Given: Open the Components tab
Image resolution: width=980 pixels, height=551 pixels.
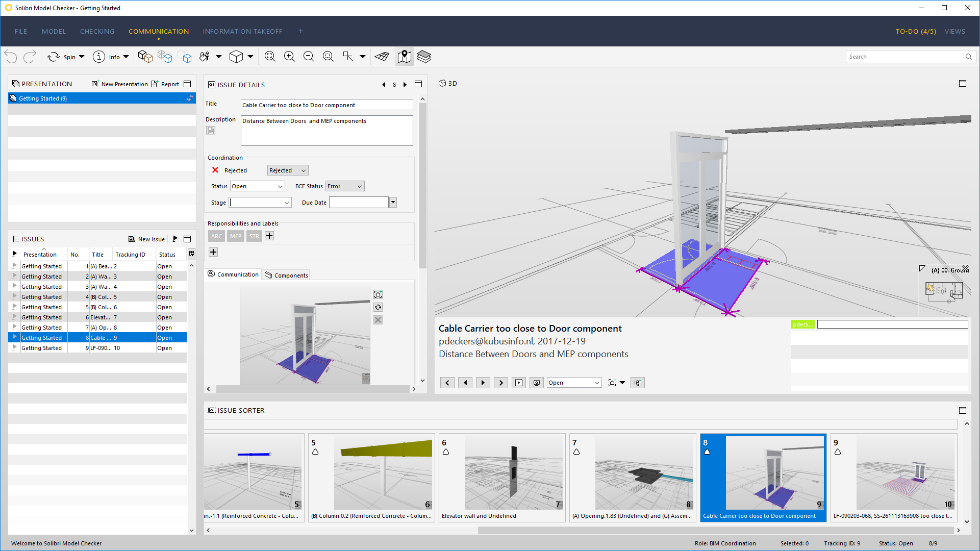Looking at the screenshot, I should [x=286, y=275].
